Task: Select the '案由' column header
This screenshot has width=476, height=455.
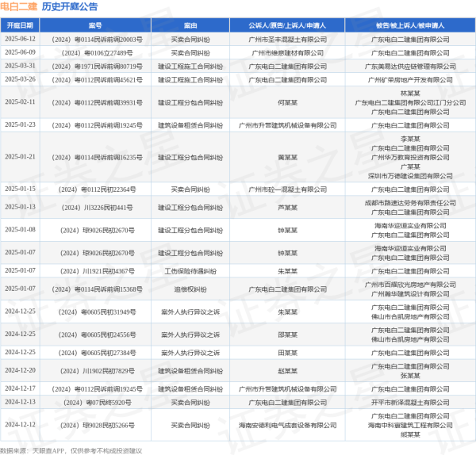Action: point(190,25)
